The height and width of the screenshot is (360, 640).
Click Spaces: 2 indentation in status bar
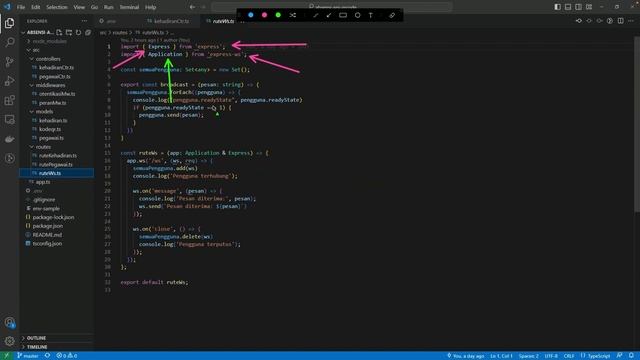pos(529,356)
